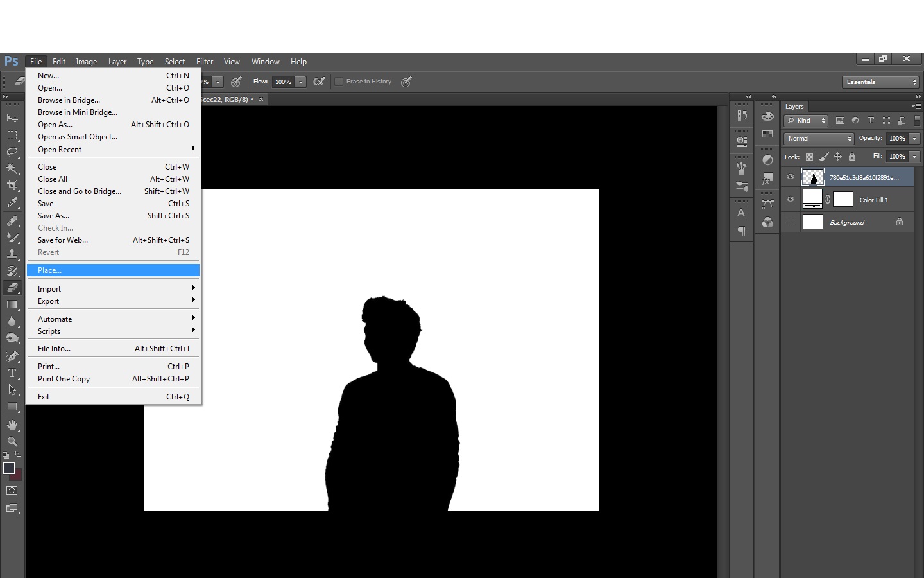Open the Normal blend mode dropdown

[819, 139]
